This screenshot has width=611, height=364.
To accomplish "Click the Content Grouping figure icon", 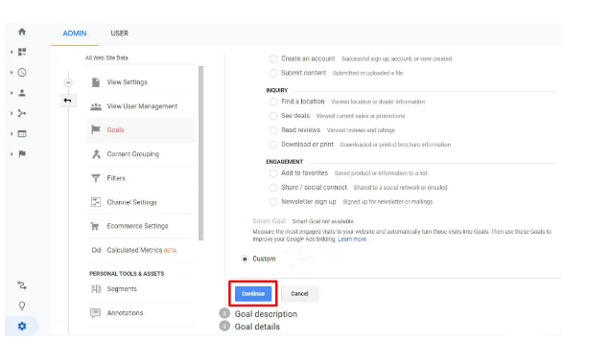I will point(96,154).
